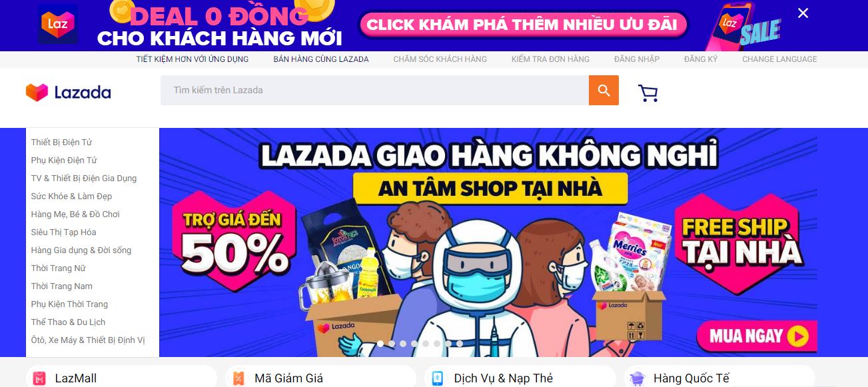Click the Hàng Quốc Tế icon
Screen dimensions: 868x387
point(637,378)
